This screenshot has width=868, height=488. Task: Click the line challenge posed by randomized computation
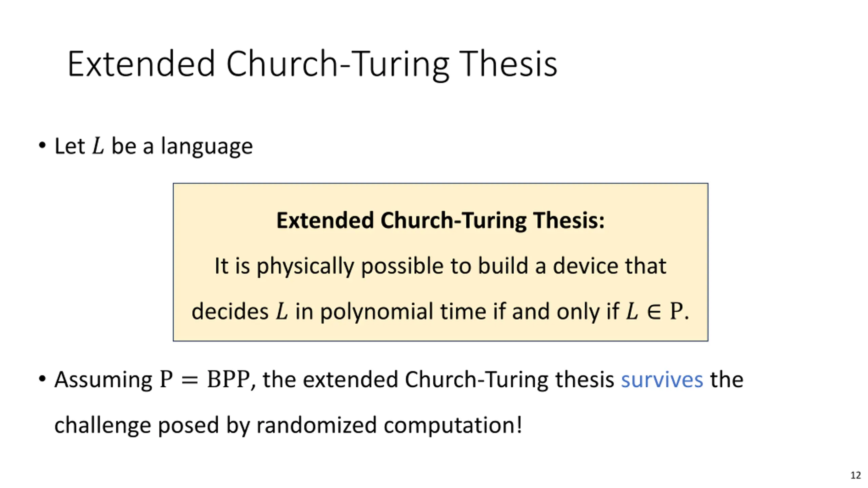point(288,425)
